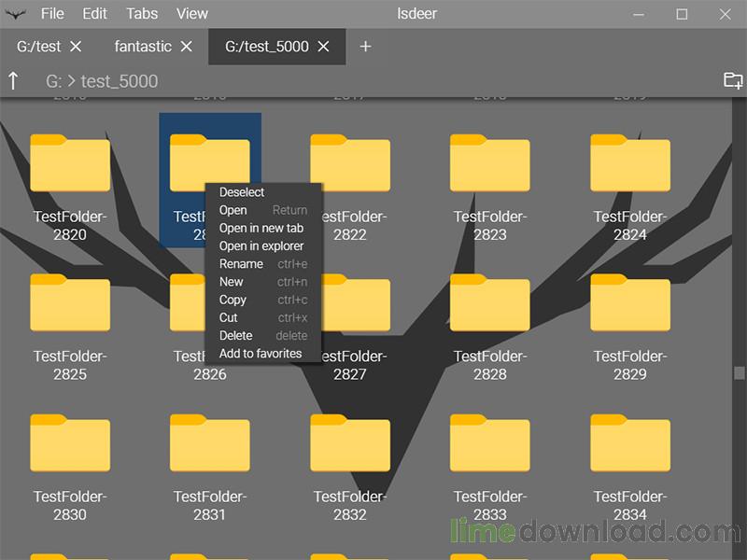Click the lsdeer antler logo icon
Screen dimensions: 747x560
(16, 14)
